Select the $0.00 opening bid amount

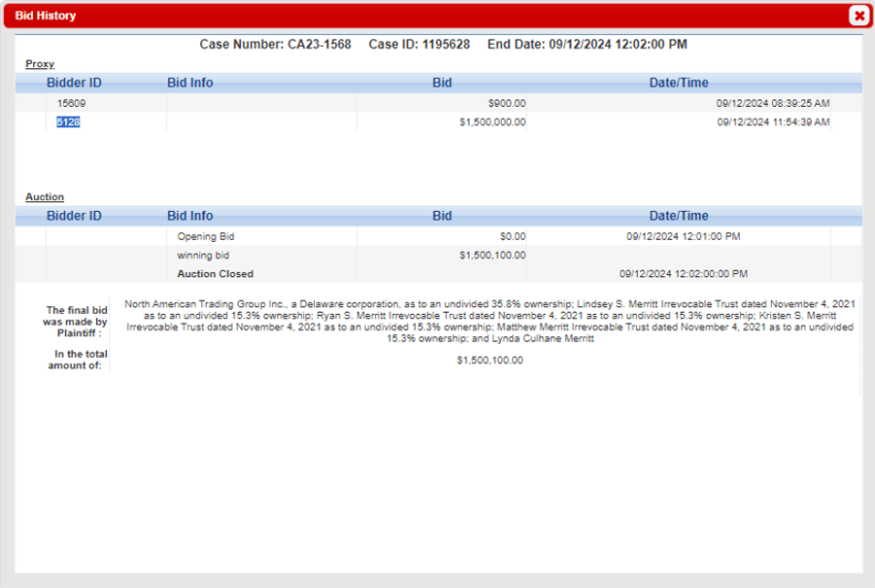(512, 236)
